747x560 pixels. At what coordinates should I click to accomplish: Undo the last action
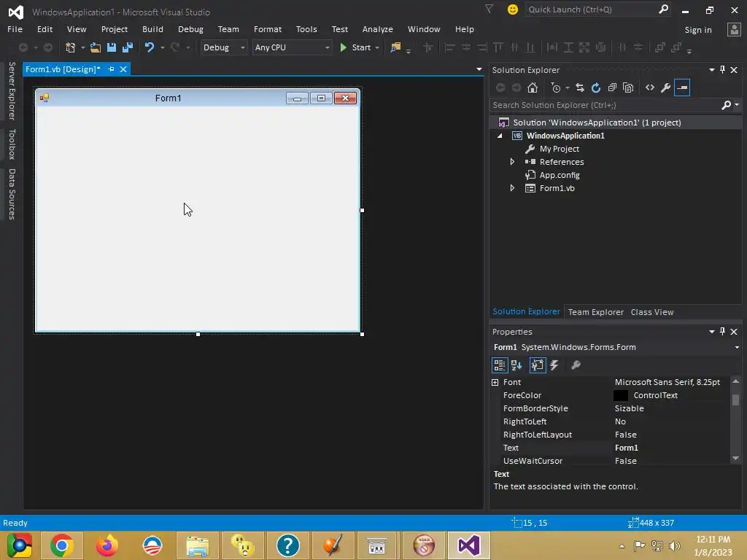click(149, 47)
